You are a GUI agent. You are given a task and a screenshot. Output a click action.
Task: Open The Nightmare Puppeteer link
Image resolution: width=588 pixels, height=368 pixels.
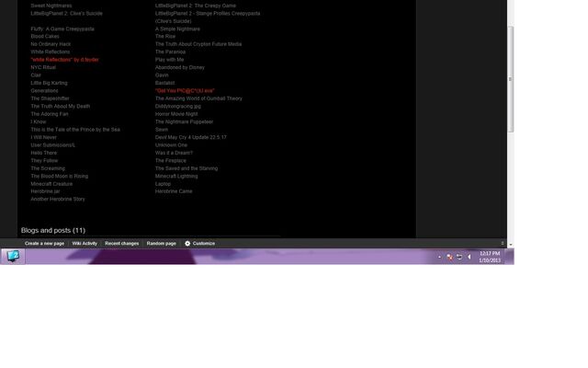point(184,121)
